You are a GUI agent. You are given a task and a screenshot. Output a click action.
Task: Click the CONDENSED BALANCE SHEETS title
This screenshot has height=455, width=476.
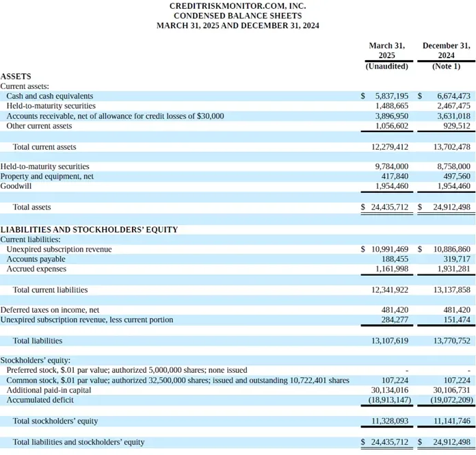[x=238, y=16]
